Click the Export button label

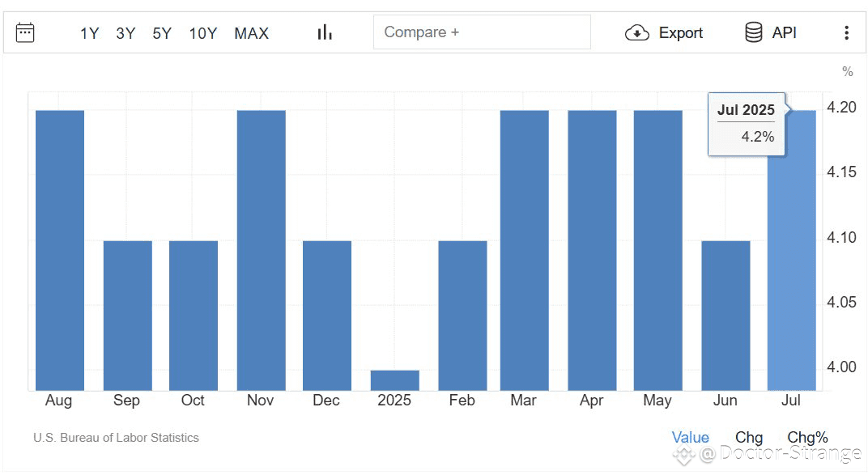pos(680,33)
